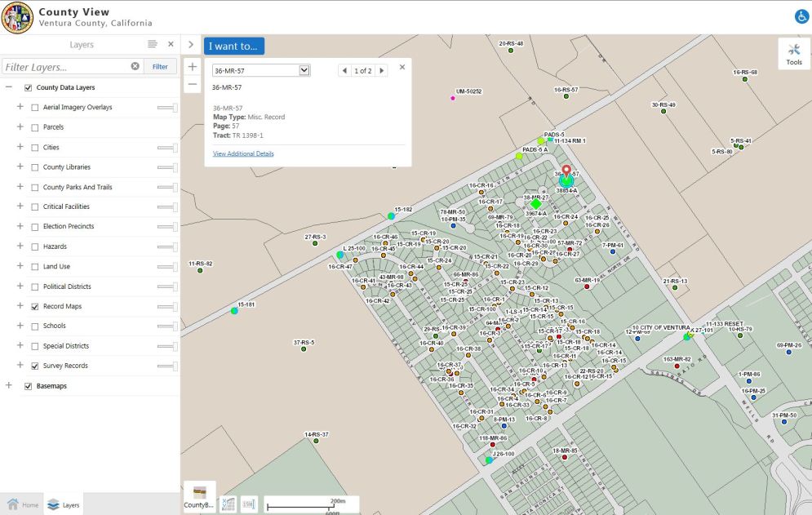Expand the Hazards layer group

[x=20, y=246]
